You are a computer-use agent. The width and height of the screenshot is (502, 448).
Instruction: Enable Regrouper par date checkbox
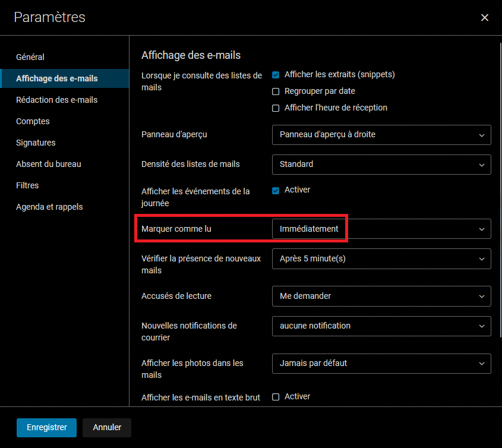[276, 92]
